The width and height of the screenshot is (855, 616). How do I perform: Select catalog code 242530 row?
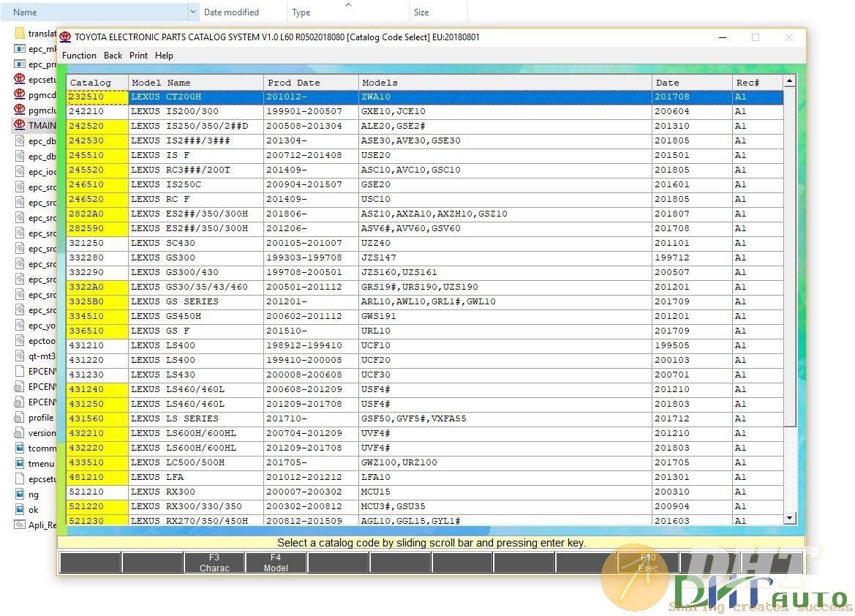426,140
